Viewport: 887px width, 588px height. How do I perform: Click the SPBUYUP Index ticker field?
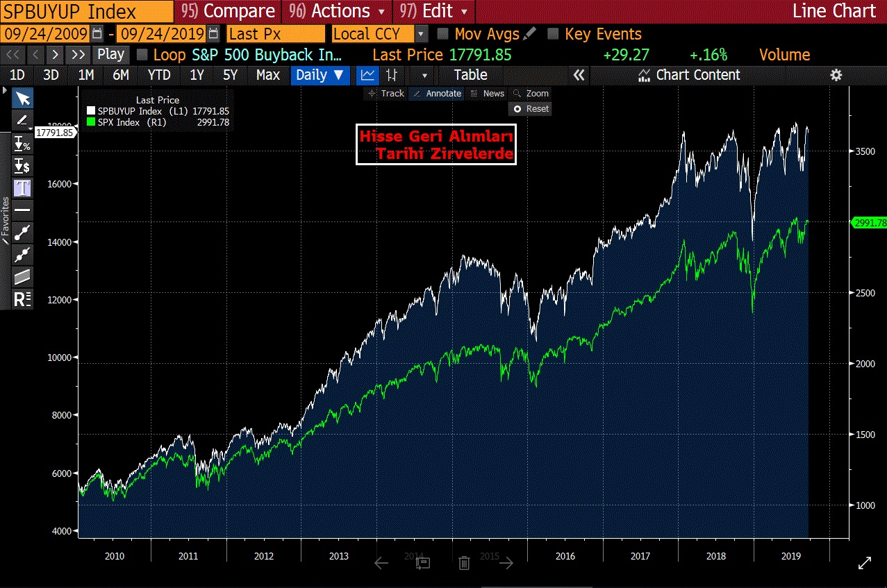pyautogui.click(x=87, y=11)
